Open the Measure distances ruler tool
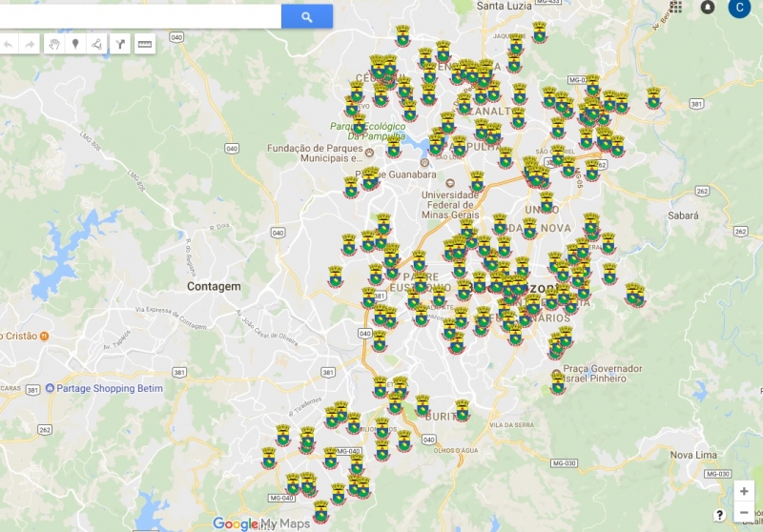The image size is (763, 532). coord(145,44)
